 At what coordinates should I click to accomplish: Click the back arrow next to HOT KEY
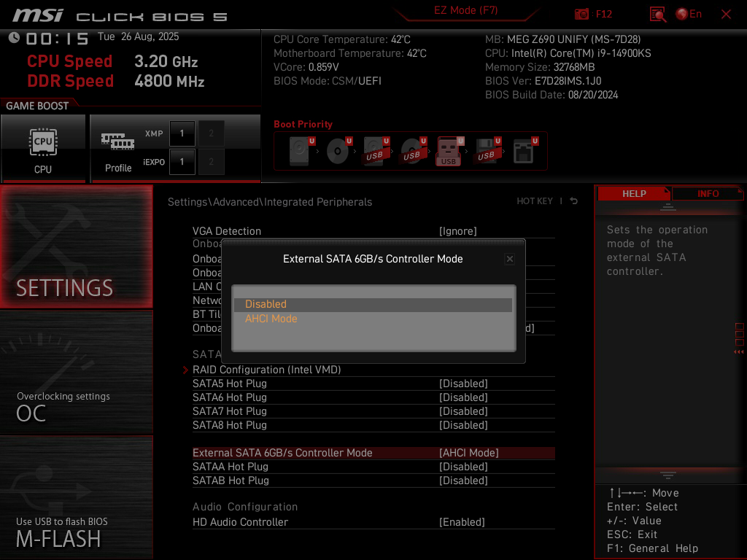573,201
